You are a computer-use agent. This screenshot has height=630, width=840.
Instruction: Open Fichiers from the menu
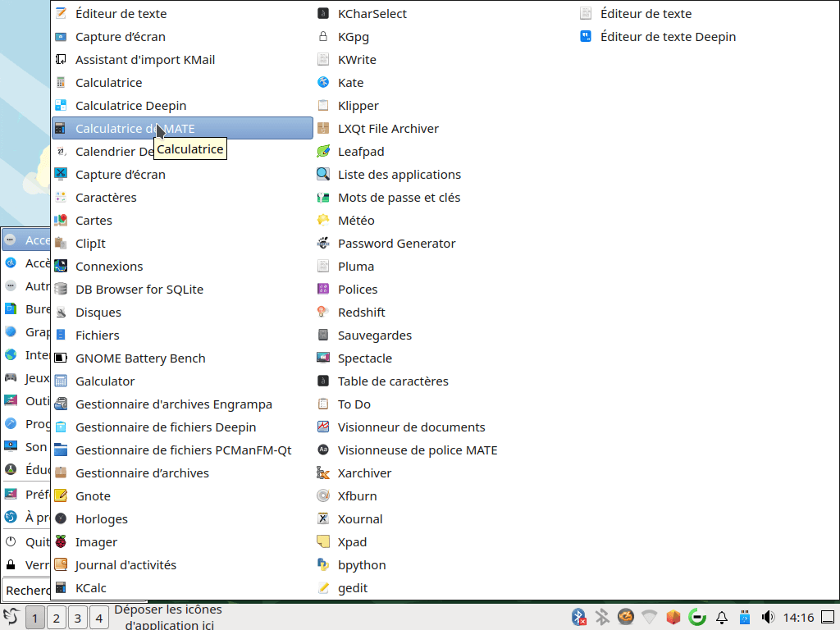pos(183,336)
